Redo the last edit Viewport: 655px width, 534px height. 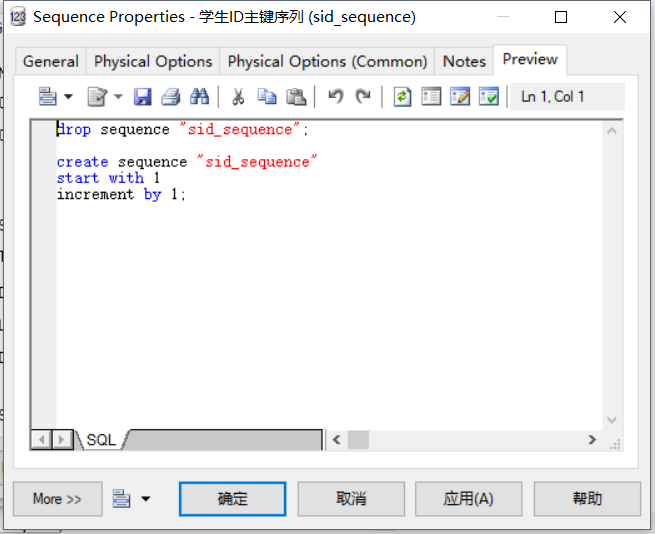click(363, 96)
